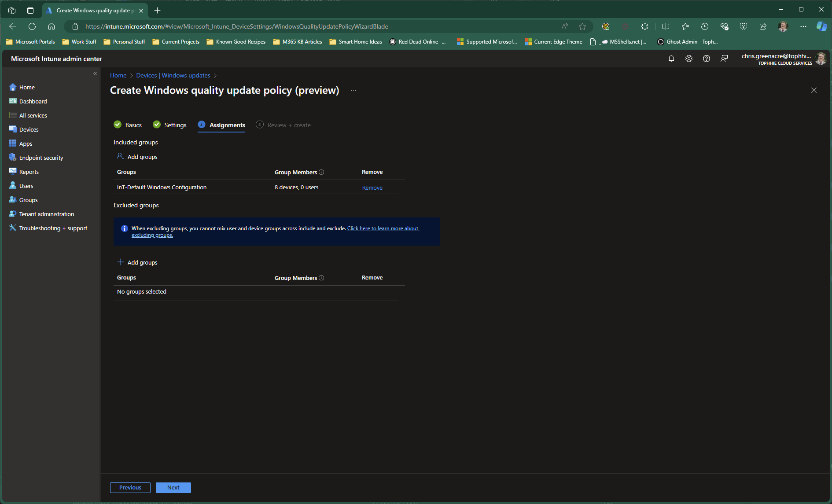This screenshot has height=504, width=832.
Task: Open Work Stuff bookmarks folder
Action: (x=79, y=42)
